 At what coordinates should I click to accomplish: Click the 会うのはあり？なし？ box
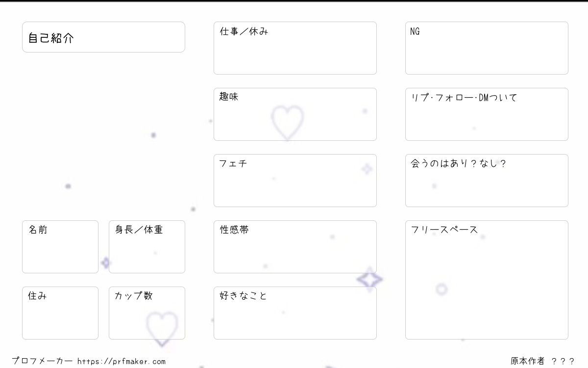(487, 181)
